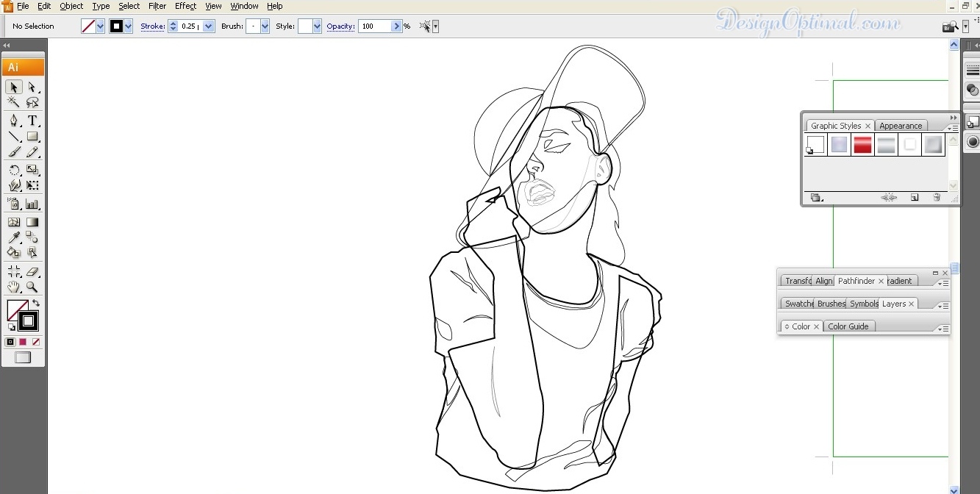This screenshot has width=980, height=494.
Task: Open the Color Guide tab
Action: [x=848, y=326]
